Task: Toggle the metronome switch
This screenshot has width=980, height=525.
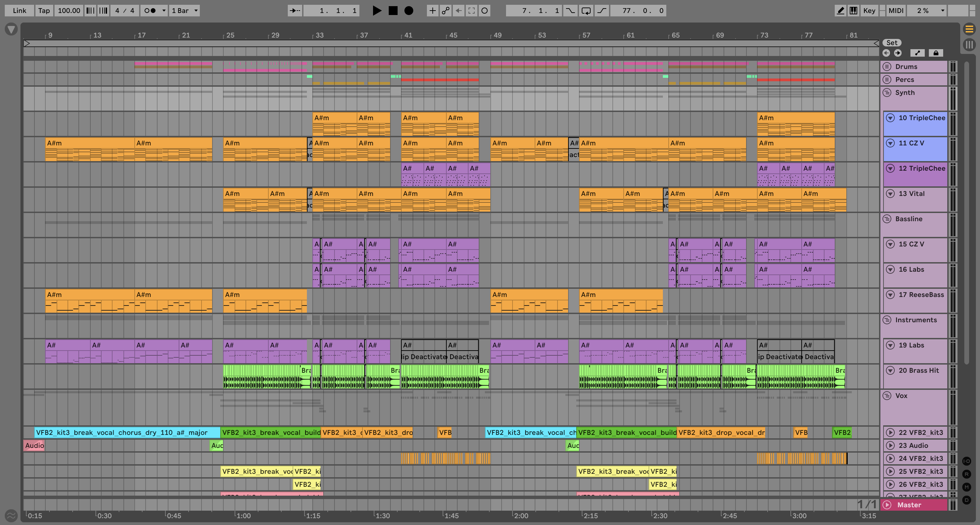Action: [x=150, y=11]
